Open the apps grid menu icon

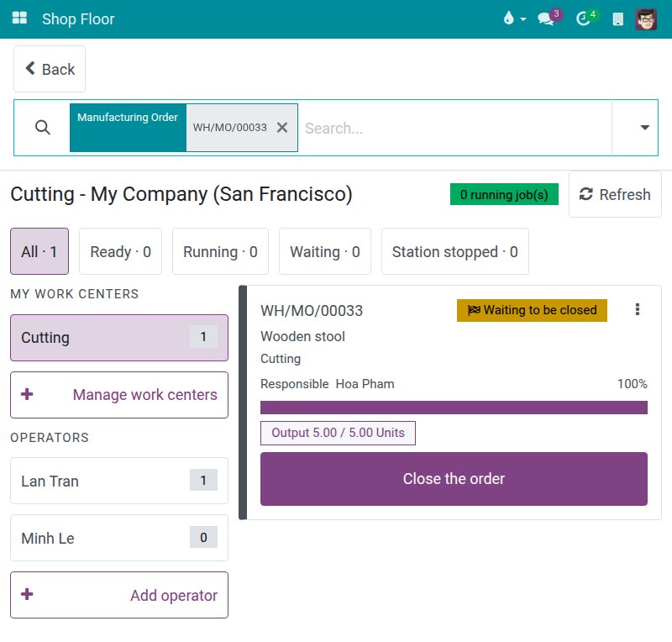click(x=19, y=18)
